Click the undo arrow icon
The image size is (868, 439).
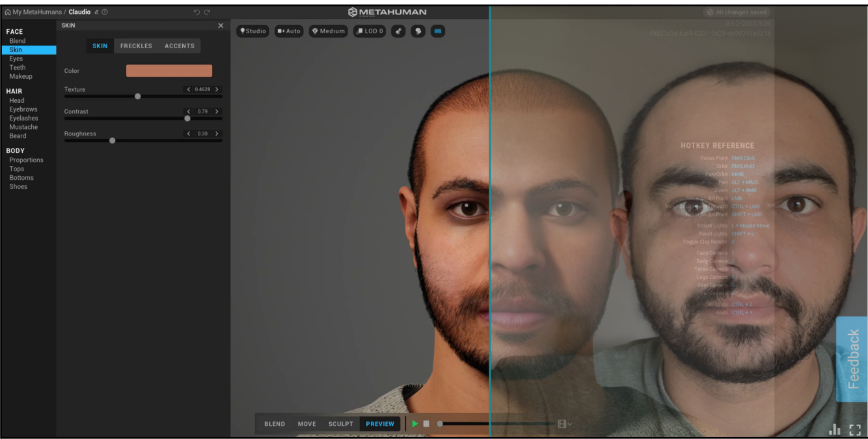point(197,12)
